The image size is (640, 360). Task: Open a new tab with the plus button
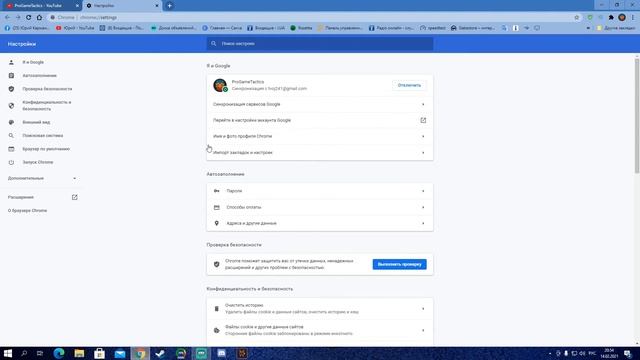[x=169, y=6]
